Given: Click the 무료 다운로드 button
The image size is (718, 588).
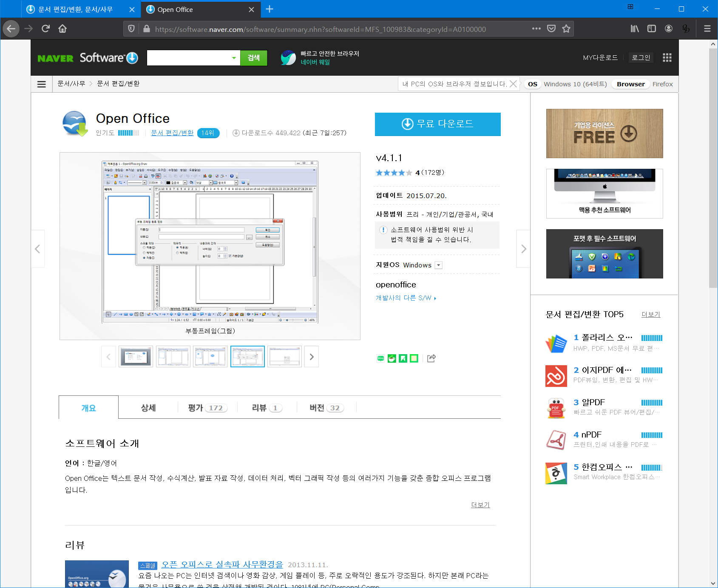Looking at the screenshot, I should [x=437, y=124].
